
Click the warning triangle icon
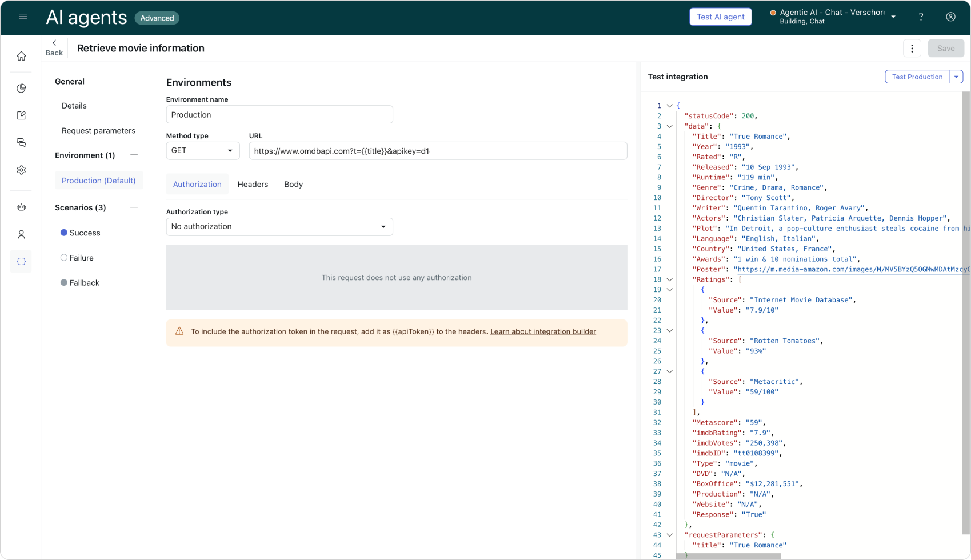[179, 331]
